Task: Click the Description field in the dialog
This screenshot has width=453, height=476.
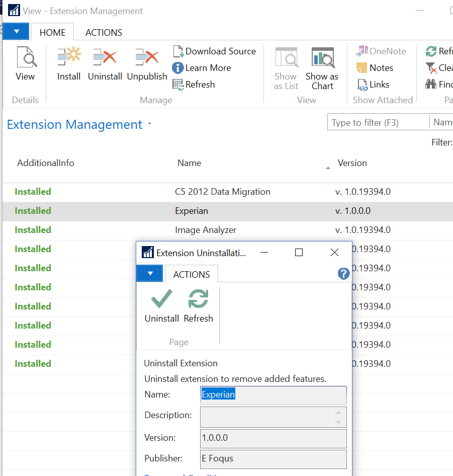Action: [273, 417]
